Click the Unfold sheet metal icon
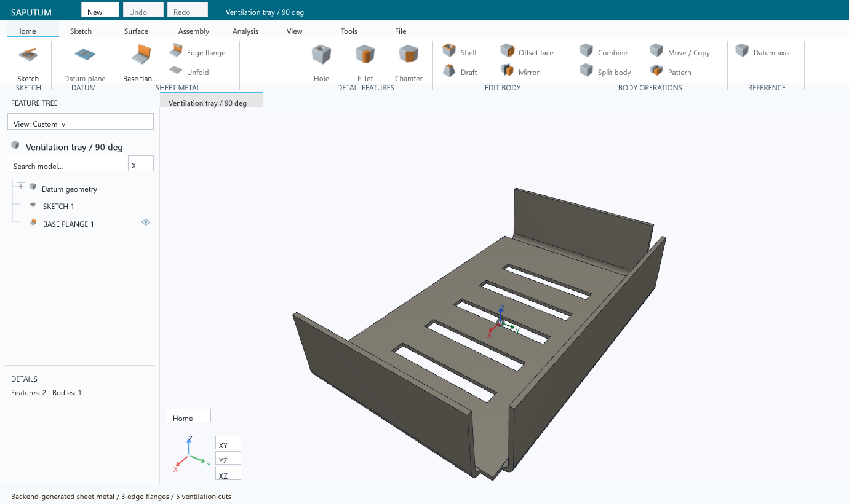 [x=176, y=71]
